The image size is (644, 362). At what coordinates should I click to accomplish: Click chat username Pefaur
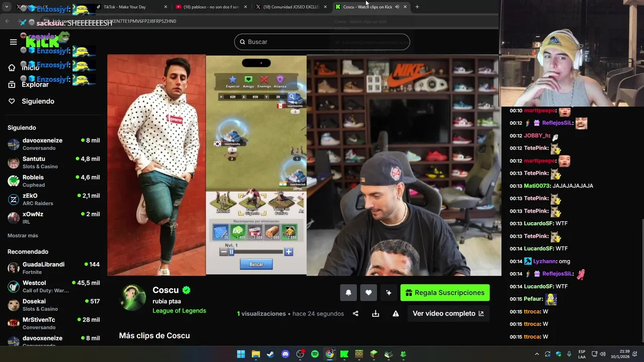[x=533, y=299]
